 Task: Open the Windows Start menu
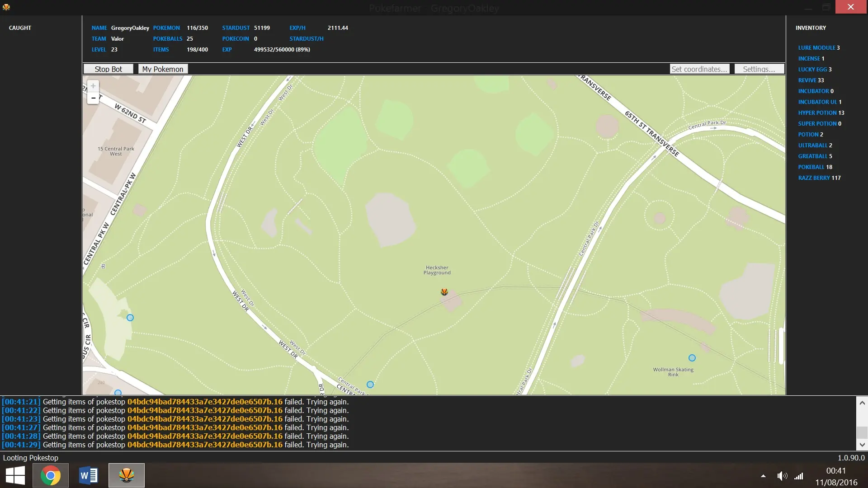tap(15, 475)
